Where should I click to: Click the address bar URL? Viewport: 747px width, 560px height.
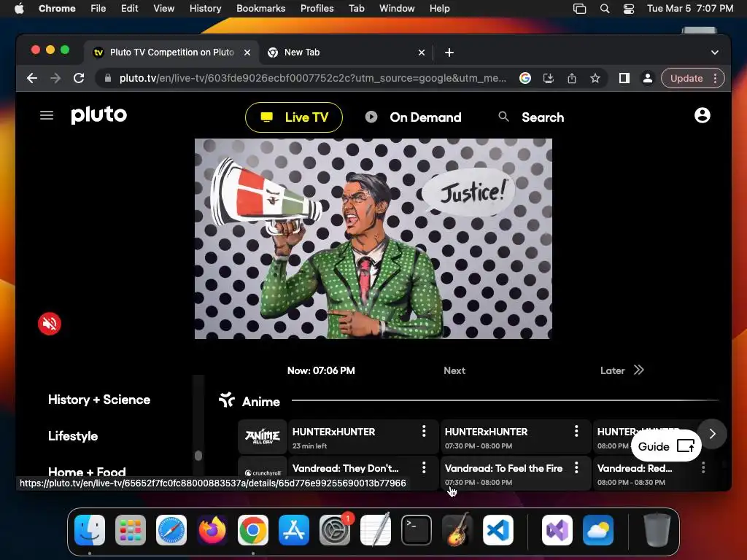312,78
